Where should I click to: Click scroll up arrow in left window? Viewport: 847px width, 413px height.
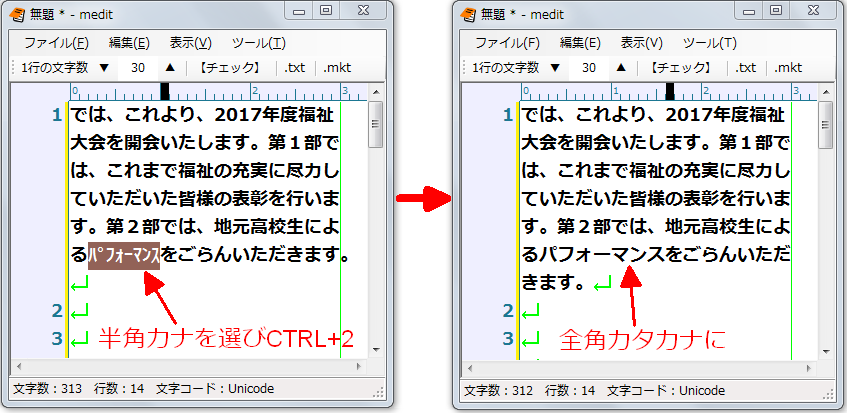pos(375,91)
